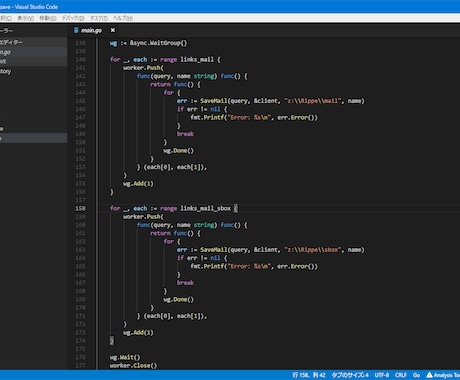The image size is (460, 380).
Task: Click links_mail_sbox on line 158
Action: pyautogui.click(x=205, y=208)
